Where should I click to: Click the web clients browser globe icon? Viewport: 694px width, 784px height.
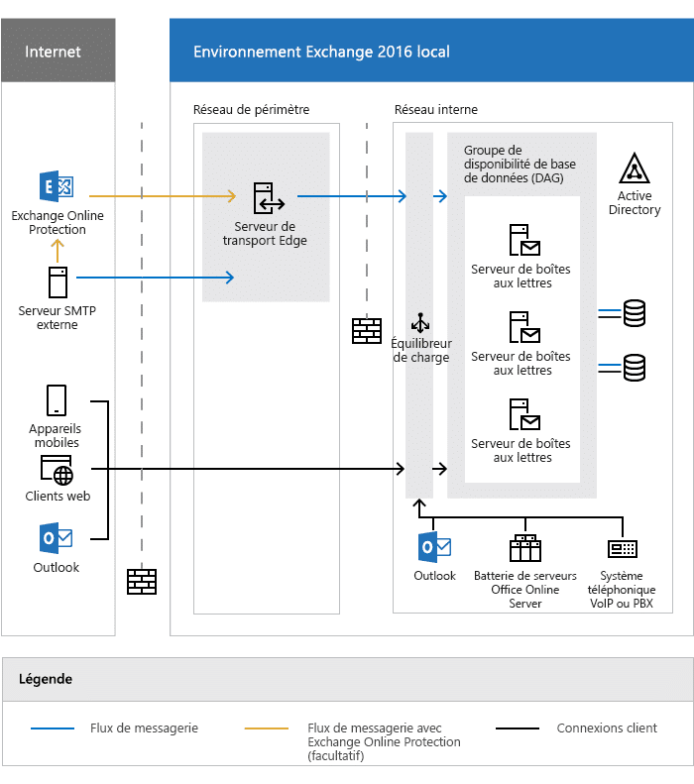57,470
